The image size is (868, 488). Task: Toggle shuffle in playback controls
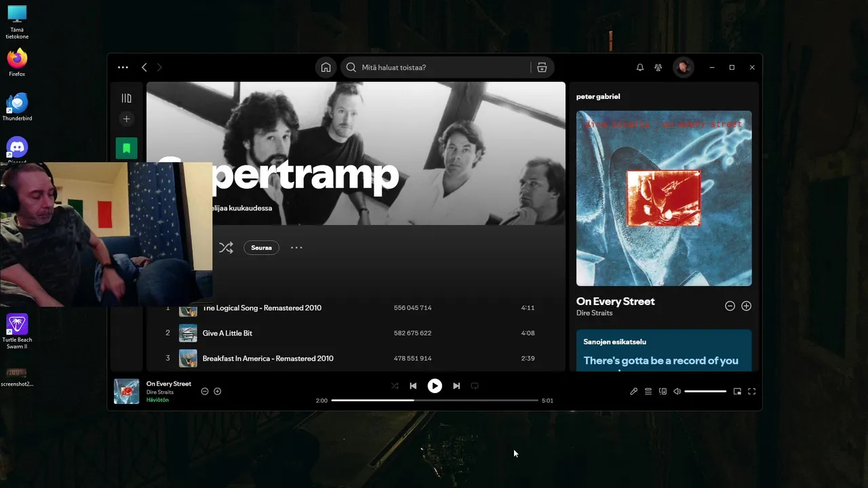395,386
